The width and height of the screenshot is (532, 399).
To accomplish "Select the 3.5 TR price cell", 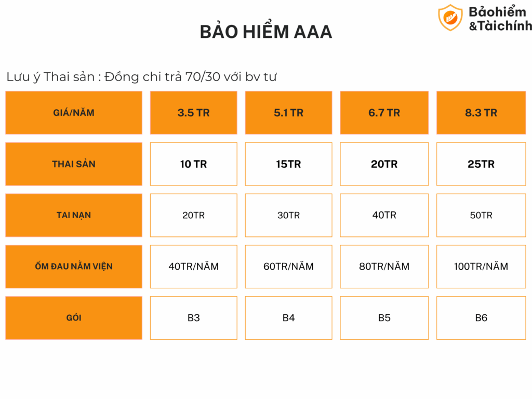I will [x=193, y=113].
